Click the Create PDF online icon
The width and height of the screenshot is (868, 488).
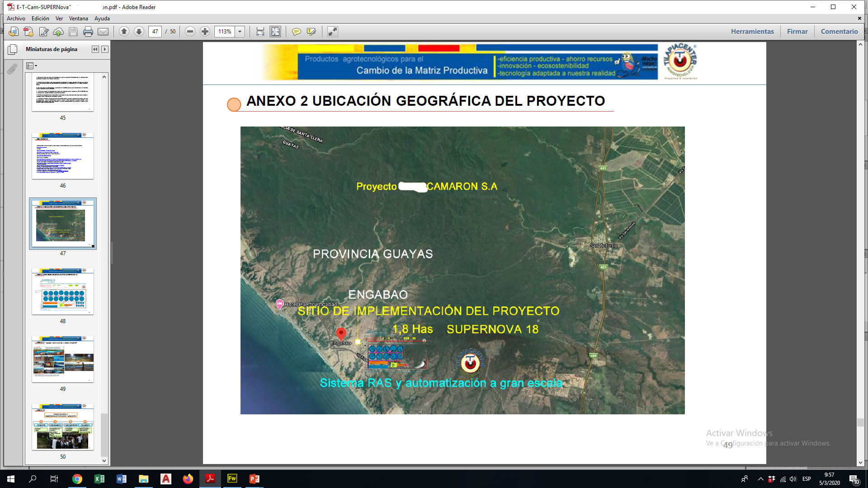pyautogui.click(x=28, y=32)
